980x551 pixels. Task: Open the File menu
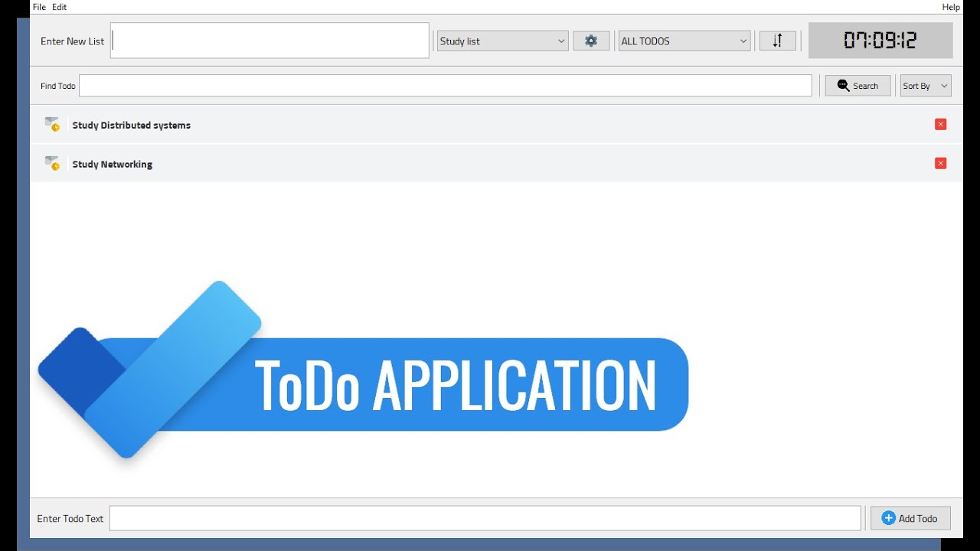pos(39,7)
